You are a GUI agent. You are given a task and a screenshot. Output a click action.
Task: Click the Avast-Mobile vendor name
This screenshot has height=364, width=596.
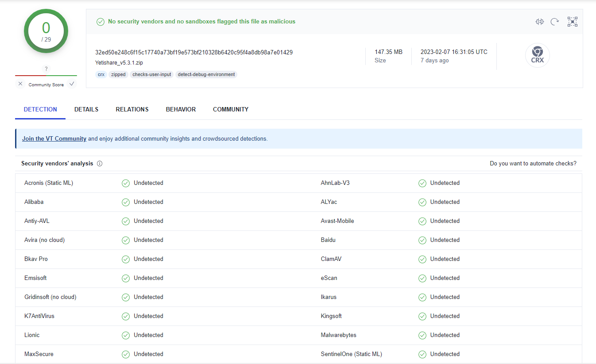tap(337, 221)
